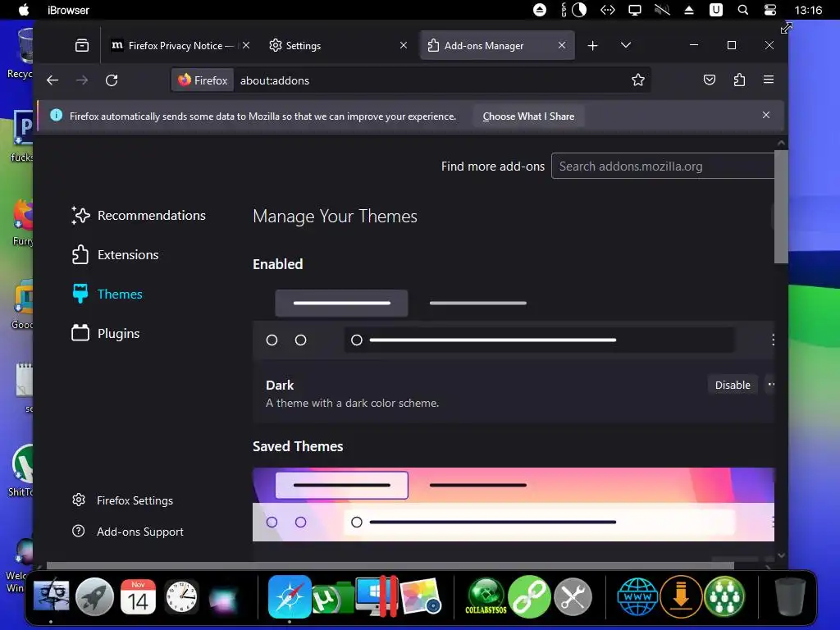Open green chain link icon in dock
The image size is (840, 630).
point(529,596)
